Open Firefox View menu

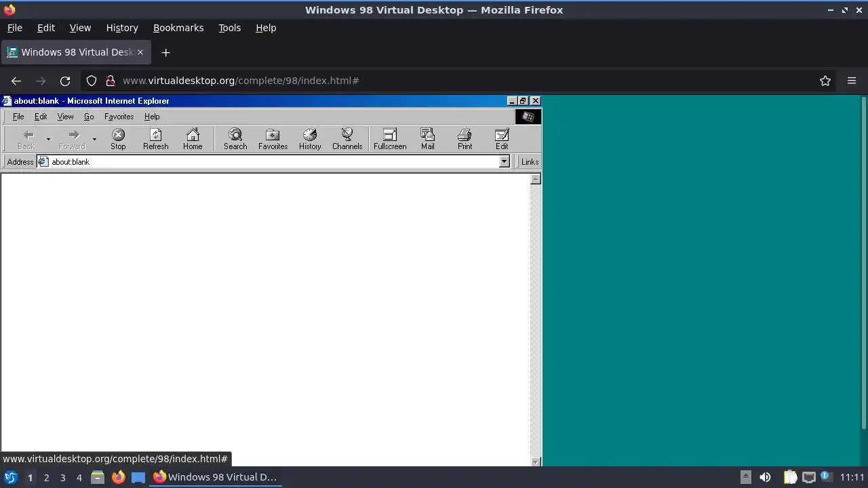pyautogui.click(x=80, y=28)
